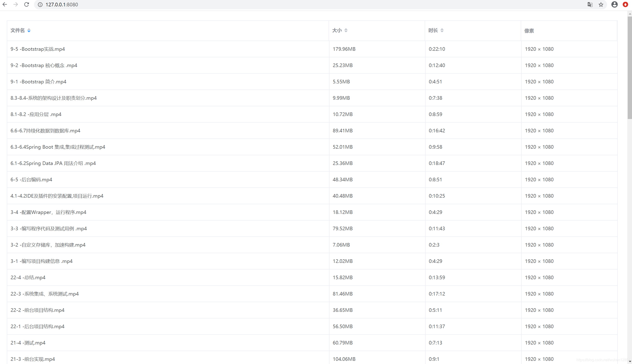
Task: Select file 22-4 -总结.mp4
Action: tap(28, 277)
